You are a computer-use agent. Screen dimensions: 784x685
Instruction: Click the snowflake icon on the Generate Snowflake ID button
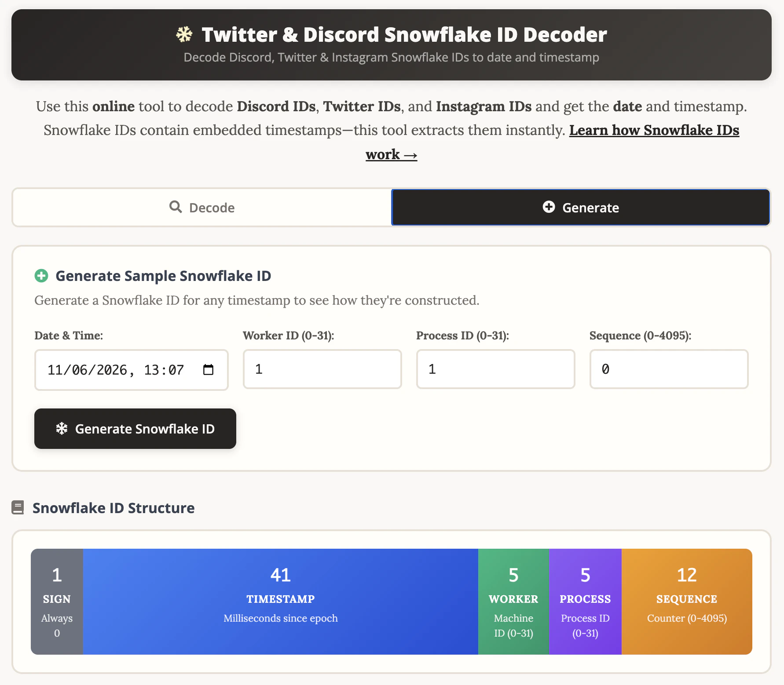click(x=62, y=428)
